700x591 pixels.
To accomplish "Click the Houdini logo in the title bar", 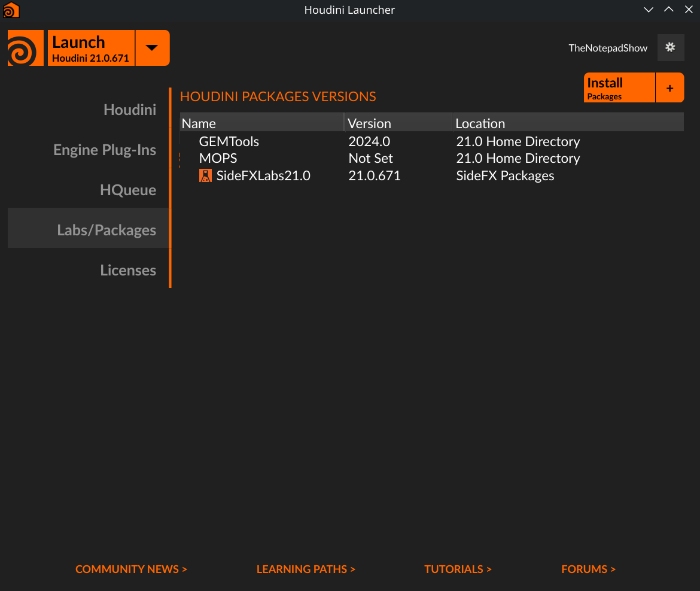I will tap(11, 10).
